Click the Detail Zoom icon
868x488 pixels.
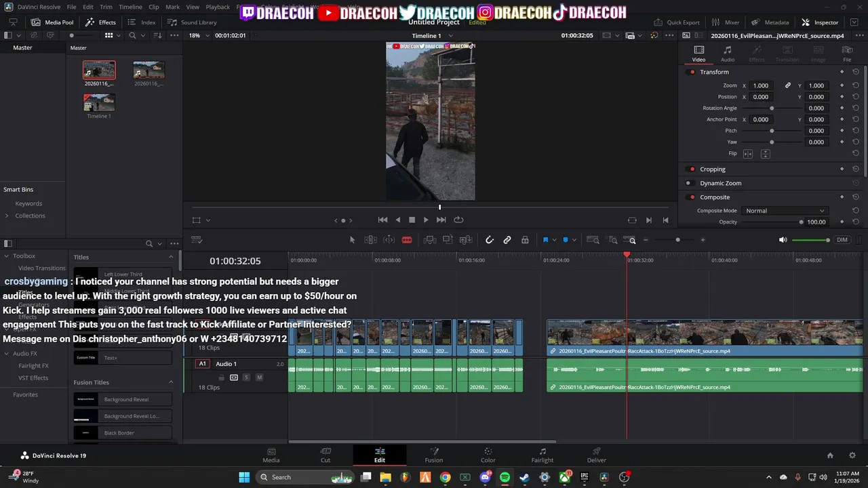pyautogui.click(x=613, y=240)
